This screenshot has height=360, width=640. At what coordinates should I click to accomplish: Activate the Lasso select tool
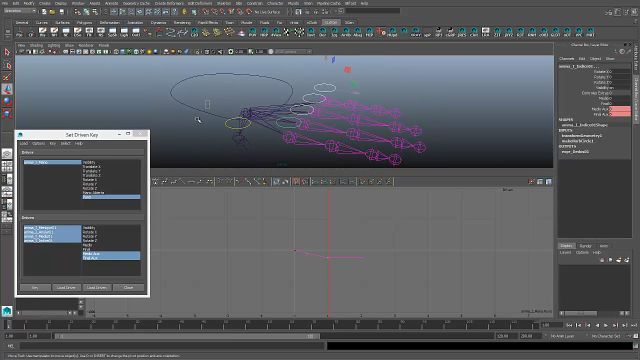7,65
